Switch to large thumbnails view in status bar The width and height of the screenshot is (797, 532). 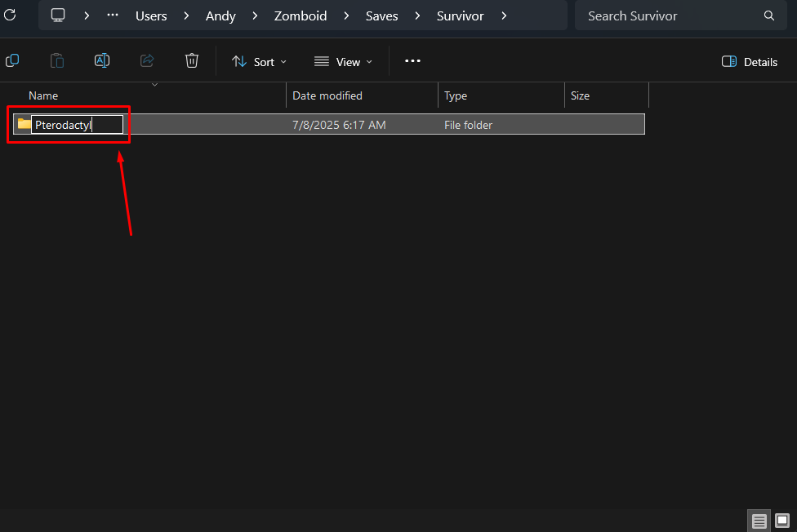coord(782,521)
